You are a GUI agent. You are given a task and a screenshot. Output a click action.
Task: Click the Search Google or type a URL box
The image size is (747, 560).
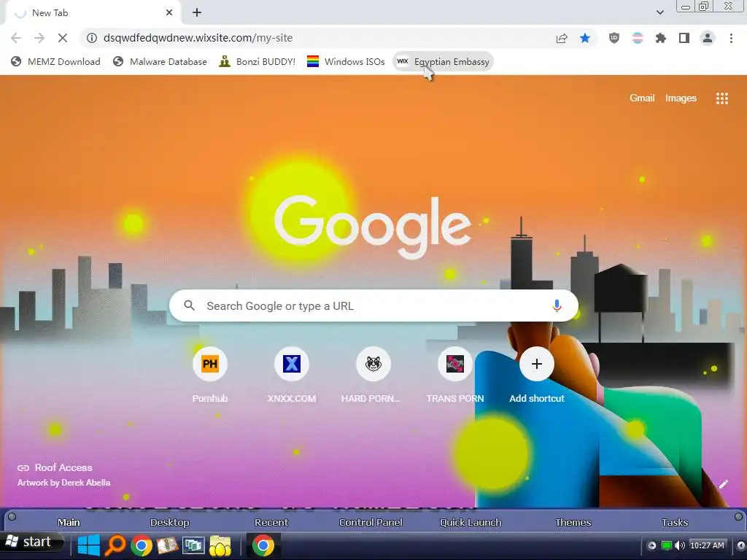373,306
